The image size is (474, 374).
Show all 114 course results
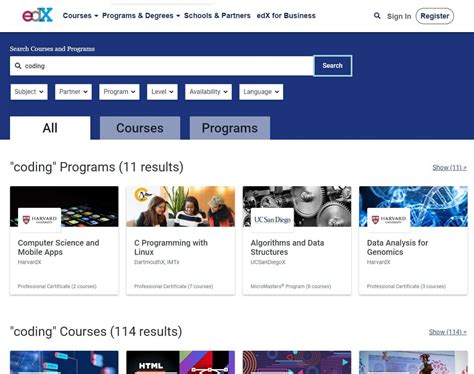448,332
